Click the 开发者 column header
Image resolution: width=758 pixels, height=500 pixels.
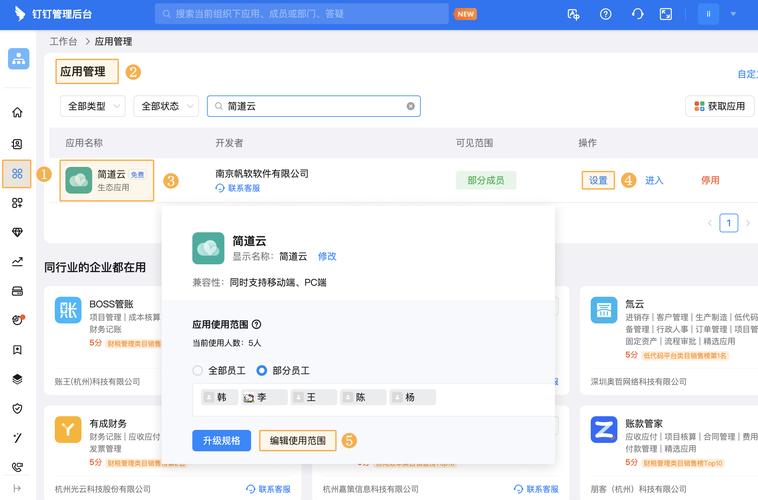(x=229, y=143)
